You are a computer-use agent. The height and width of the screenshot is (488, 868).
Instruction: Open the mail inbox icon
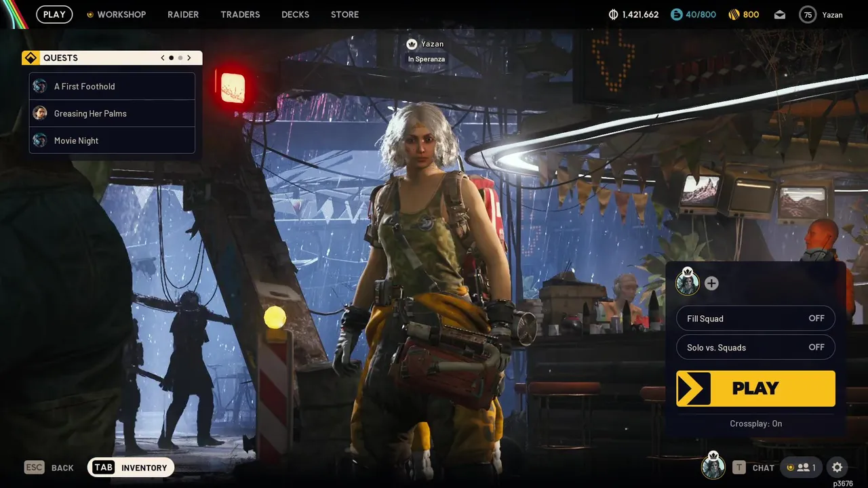780,14
